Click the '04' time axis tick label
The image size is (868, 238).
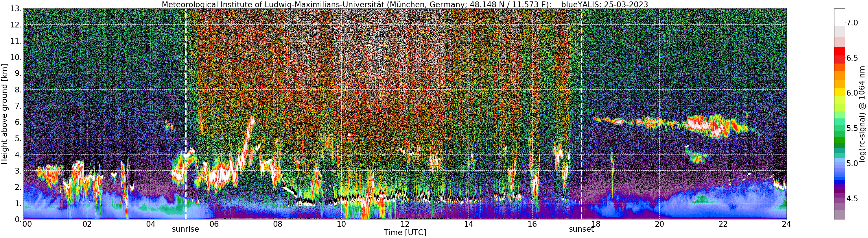(x=151, y=224)
